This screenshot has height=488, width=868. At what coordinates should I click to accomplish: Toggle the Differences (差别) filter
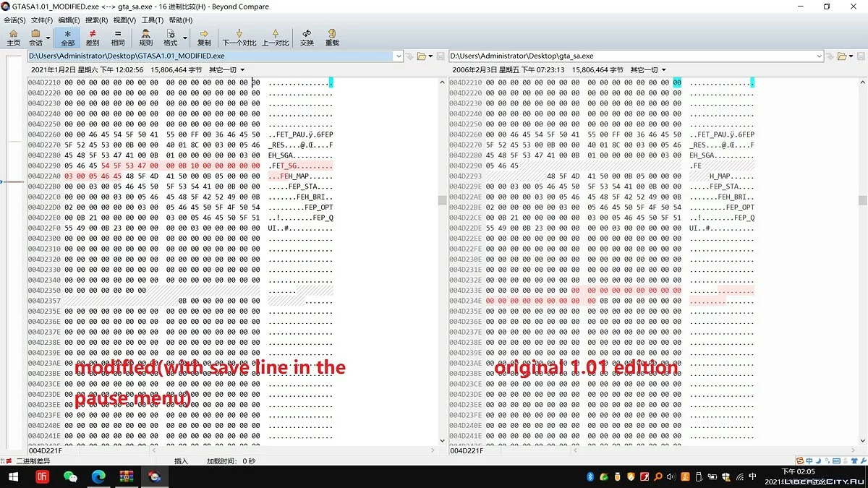tap(93, 38)
